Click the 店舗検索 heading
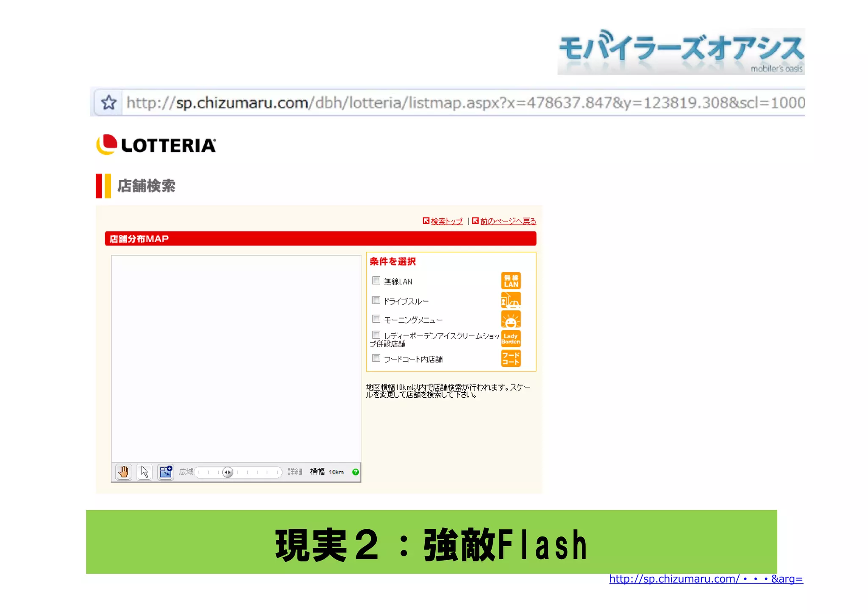The image size is (868, 614). pos(146,186)
